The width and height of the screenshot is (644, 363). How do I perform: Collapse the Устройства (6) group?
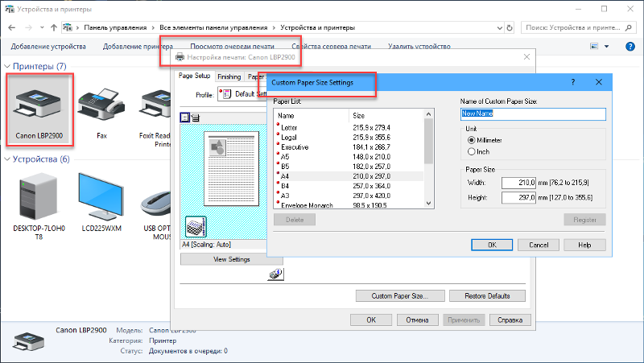tap(8, 159)
